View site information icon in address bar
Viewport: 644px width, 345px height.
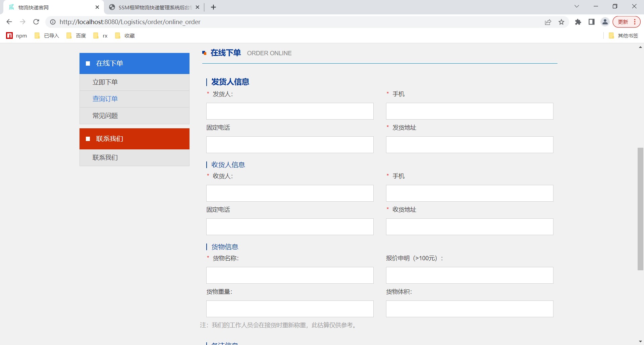coord(53,22)
